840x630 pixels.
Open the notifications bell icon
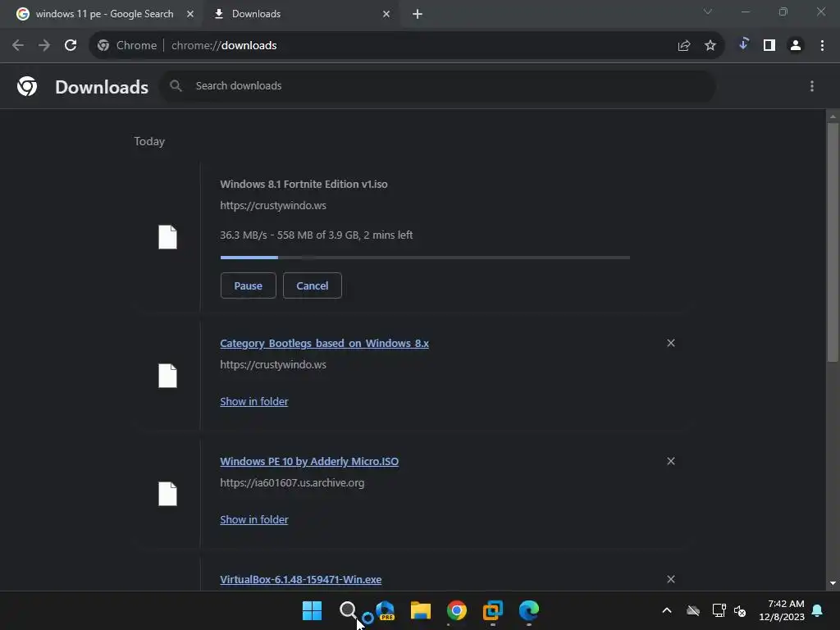(818, 610)
